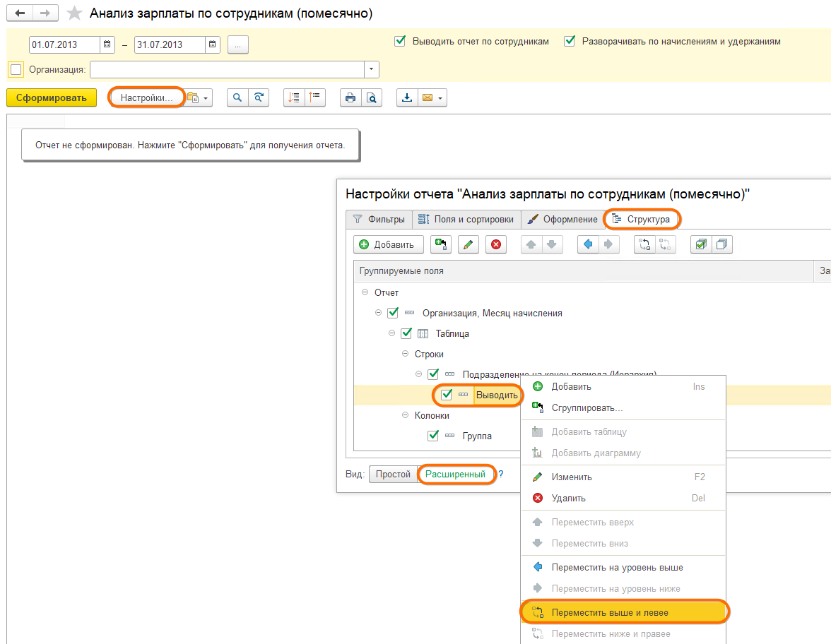Click the print report icon
This screenshot has height=644, width=831.
[349, 98]
